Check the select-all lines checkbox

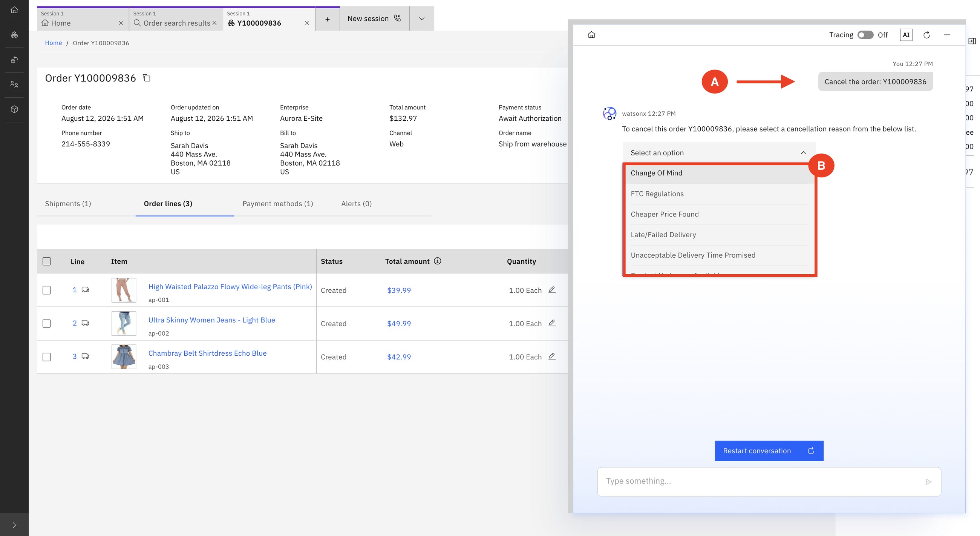coord(47,261)
